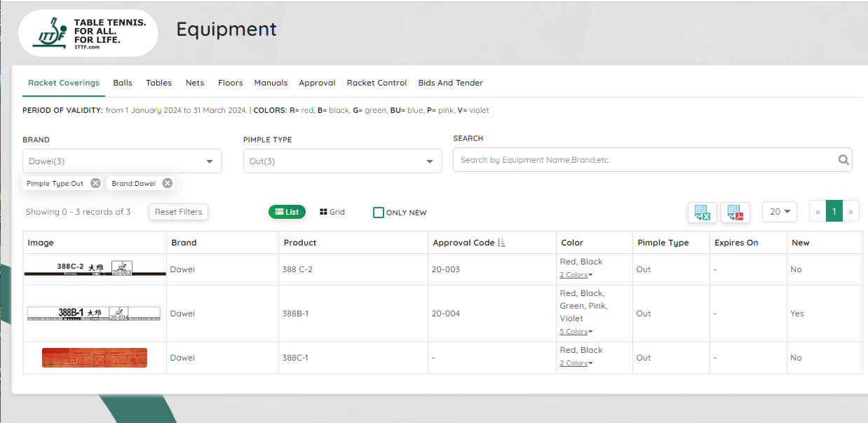This screenshot has height=423, width=868.
Task: Open the Floors tab
Action: 230,83
